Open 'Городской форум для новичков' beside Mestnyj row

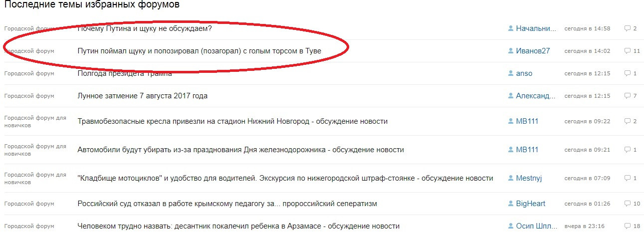(35, 178)
